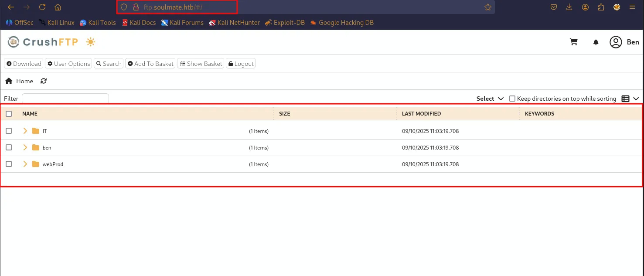Click the browser back arrow

(11, 7)
